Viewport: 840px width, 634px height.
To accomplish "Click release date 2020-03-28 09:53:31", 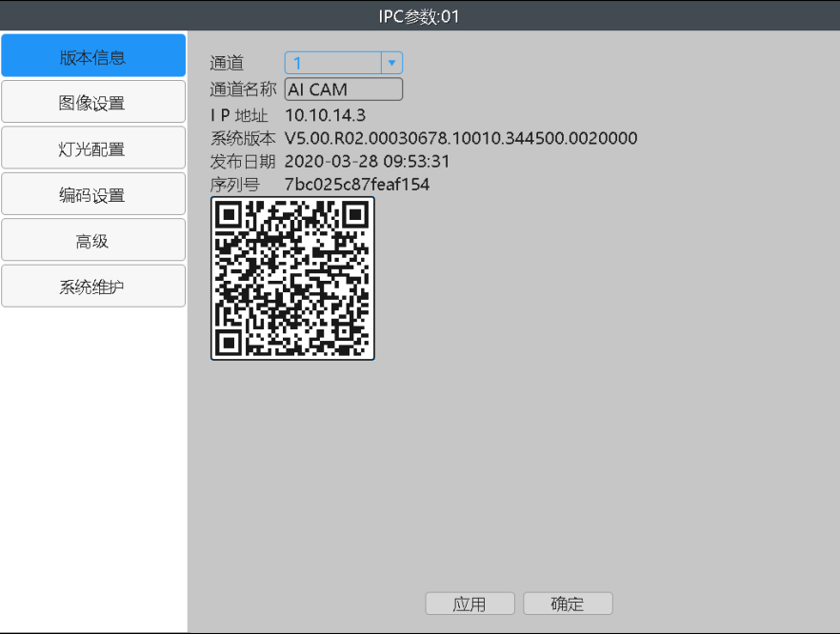I will click(367, 161).
